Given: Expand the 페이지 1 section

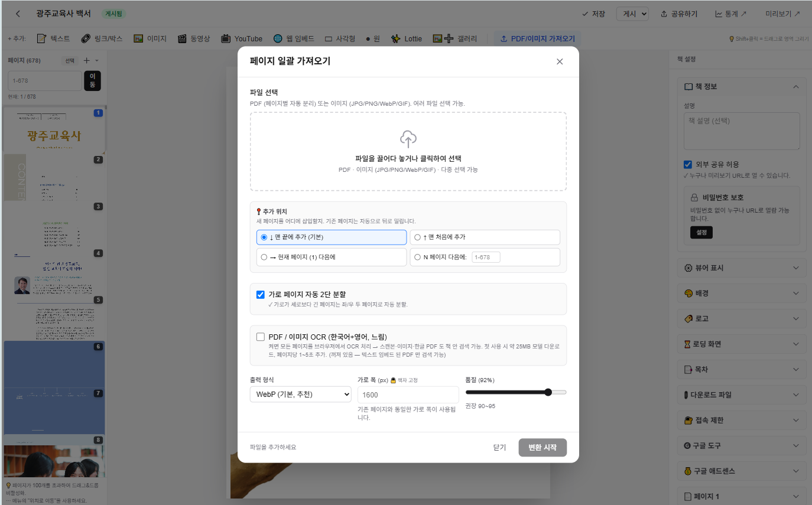Looking at the screenshot, I should [741, 496].
